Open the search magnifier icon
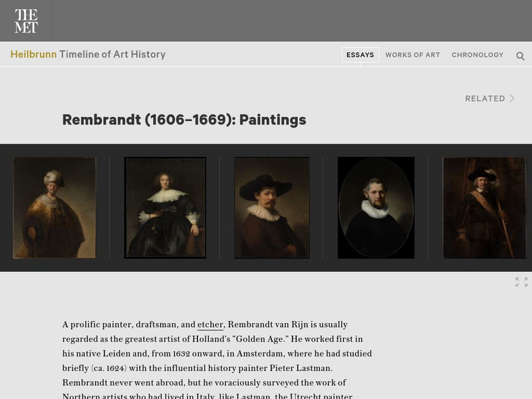This screenshot has width=532, height=399. coord(520,56)
